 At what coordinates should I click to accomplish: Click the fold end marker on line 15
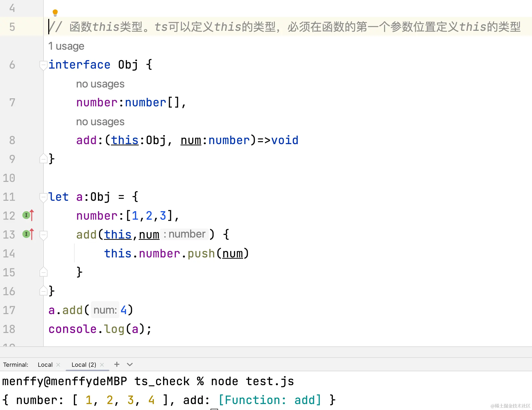pyautogui.click(x=43, y=272)
